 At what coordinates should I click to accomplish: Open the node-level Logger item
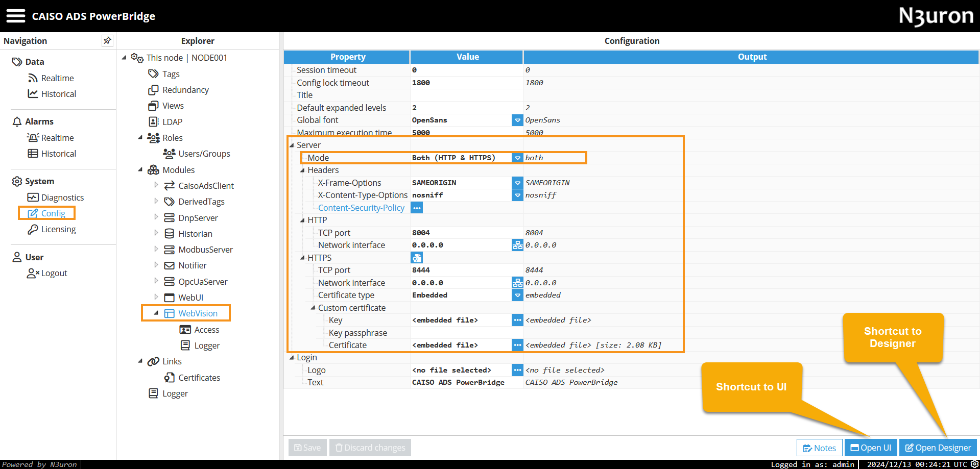[x=168, y=393]
